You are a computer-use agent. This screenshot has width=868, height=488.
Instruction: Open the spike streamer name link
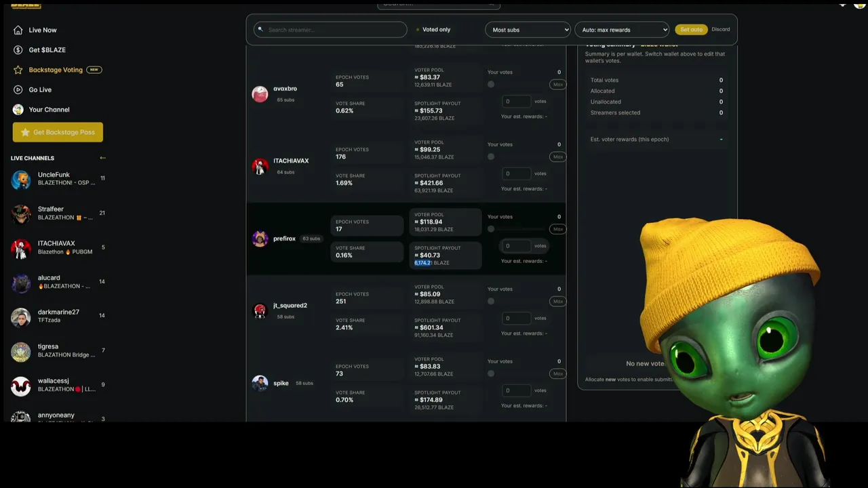click(281, 383)
